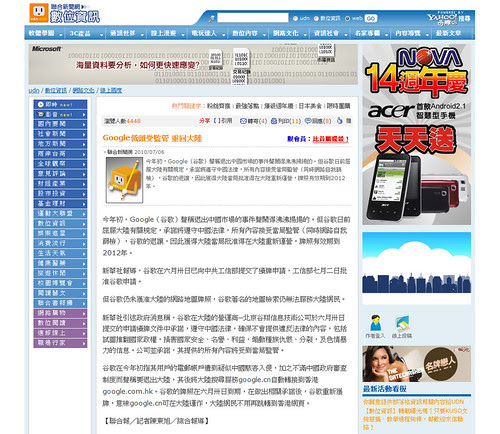Screen dimensions: 500x434
Task: Open the 最新文章 nav item
Action: [448, 33]
